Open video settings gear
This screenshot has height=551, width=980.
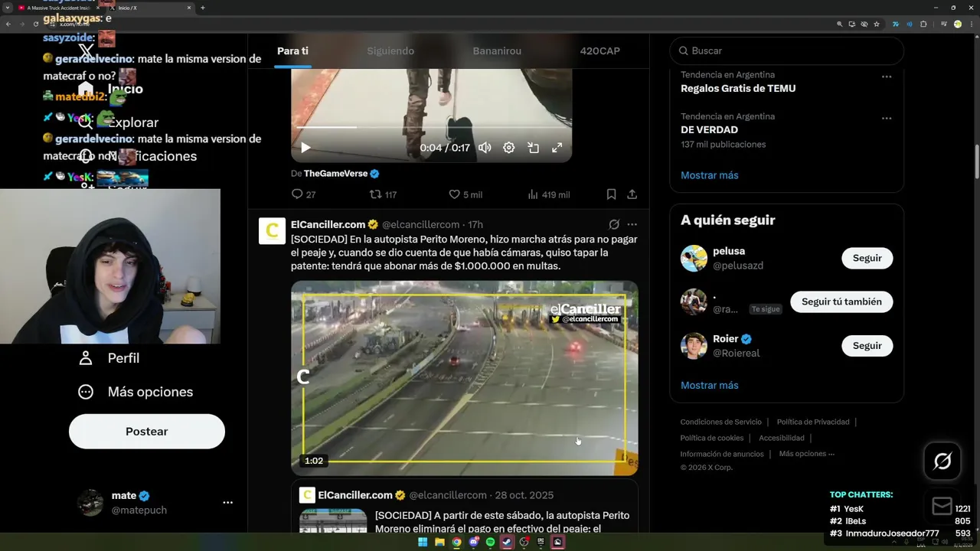[x=508, y=148]
